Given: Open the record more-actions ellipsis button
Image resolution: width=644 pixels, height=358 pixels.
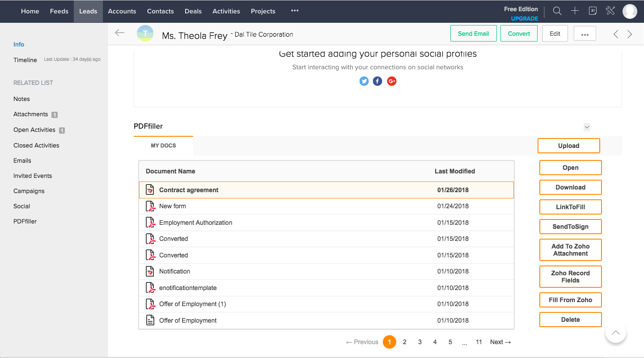Looking at the screenshot, I should point(585,34).
